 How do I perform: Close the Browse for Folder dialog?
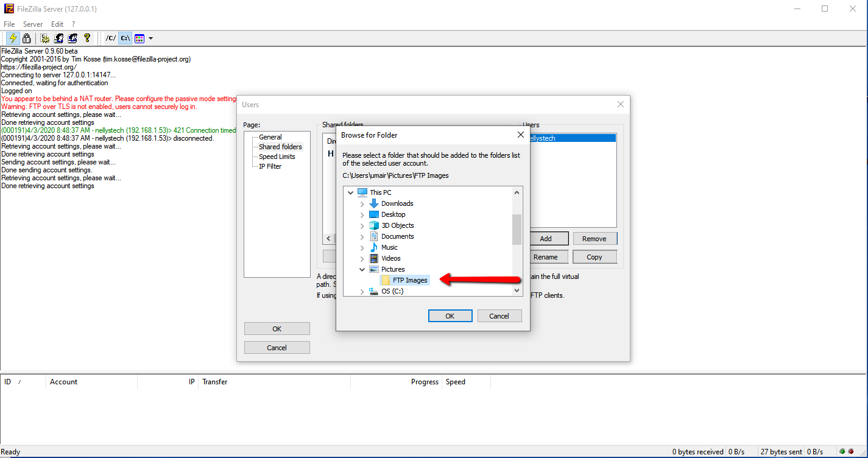(x=521, y=135)
